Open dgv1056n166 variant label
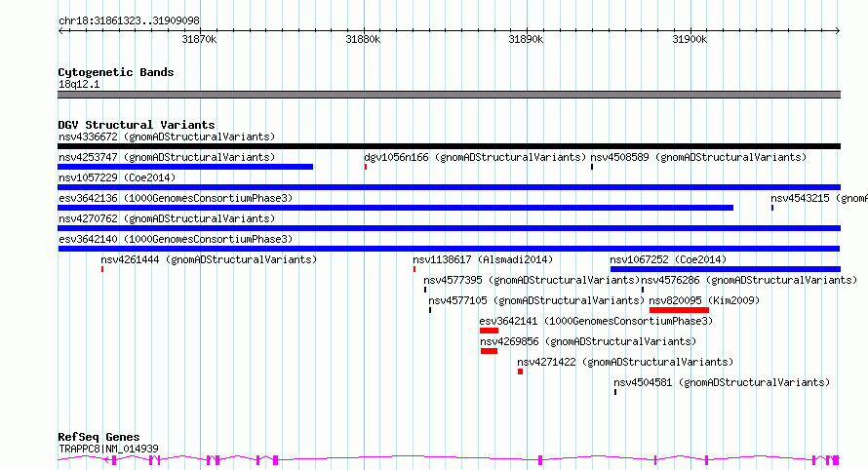This screenshot has height=470, width=868. pos(475,157)
